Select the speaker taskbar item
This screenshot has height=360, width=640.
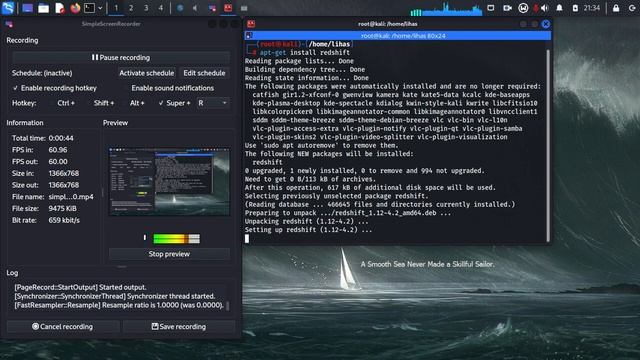(196, 8)
